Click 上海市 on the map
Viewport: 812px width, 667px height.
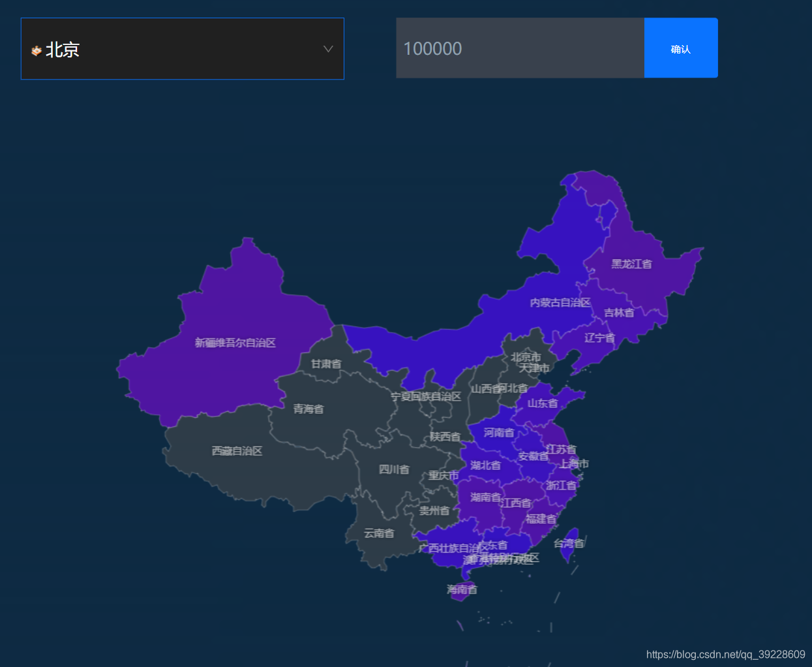[574, 463]
